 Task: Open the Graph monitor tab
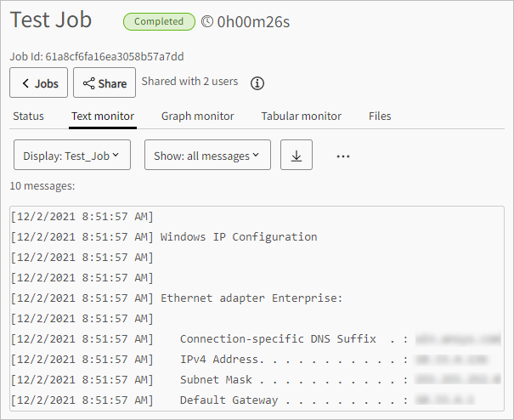point(198,116)
